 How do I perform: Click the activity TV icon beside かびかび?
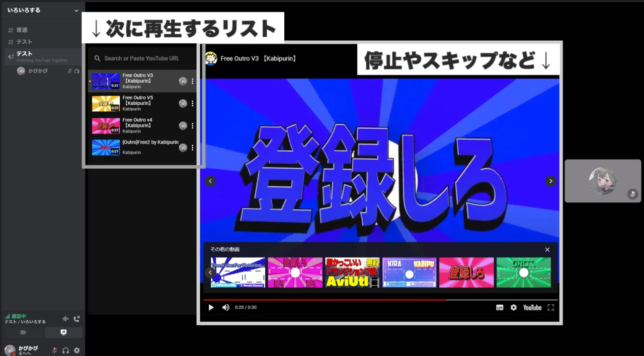coord(77,71)
